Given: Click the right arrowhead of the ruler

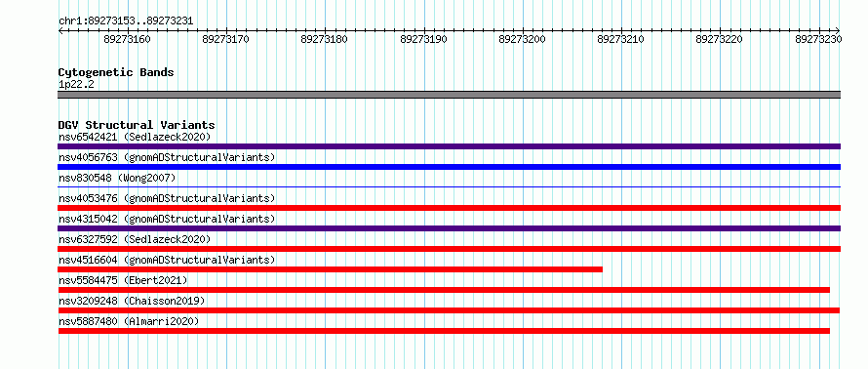Looking at the screenshot, I should [x=838, y=30].
